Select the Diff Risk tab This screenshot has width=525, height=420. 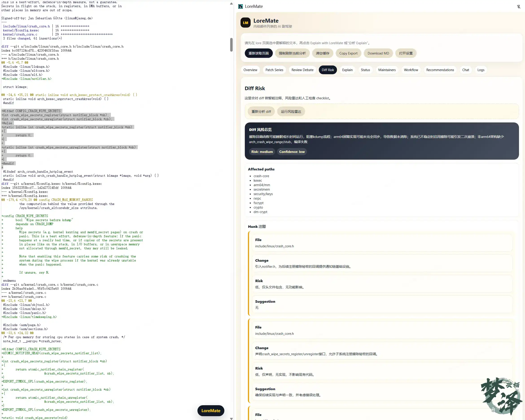pyautogui.click(x=328, y=70)
